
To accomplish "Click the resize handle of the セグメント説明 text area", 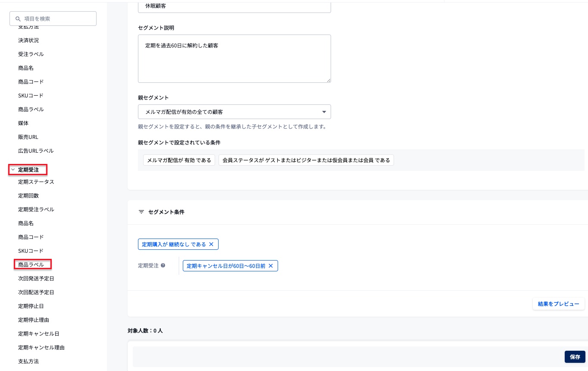I will (328, 80).
